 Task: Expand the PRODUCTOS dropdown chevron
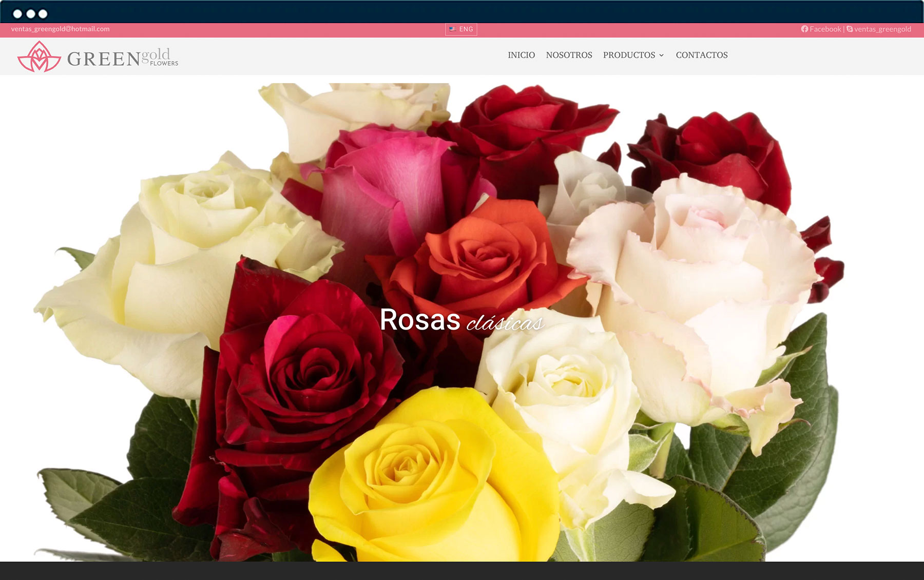point(661,55)
